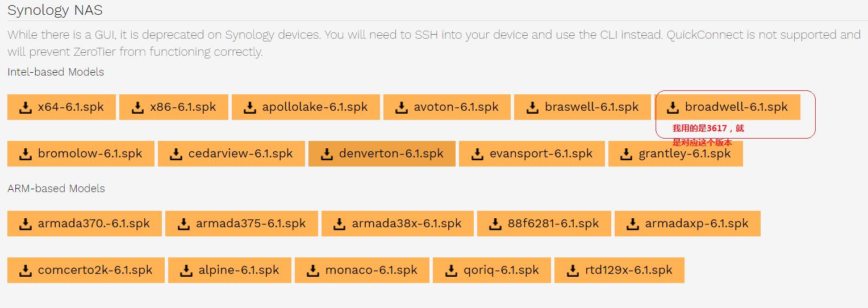Download the rtd129x-6.1.spk package

coord(619,270)
